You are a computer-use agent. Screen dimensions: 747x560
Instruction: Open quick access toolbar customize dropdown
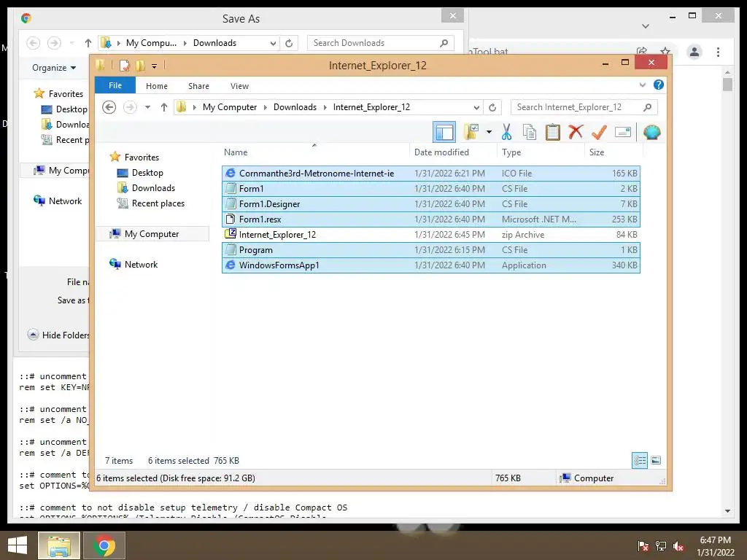[x=155, y=66]
